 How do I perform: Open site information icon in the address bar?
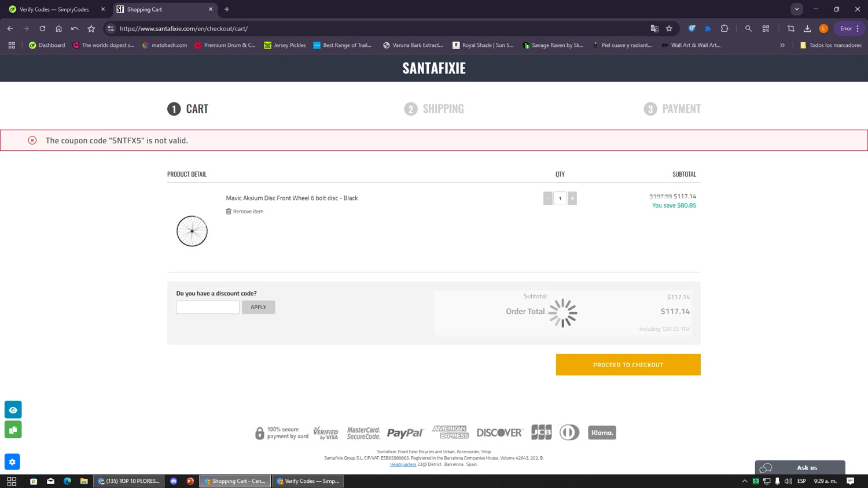(x=111, y=28)
